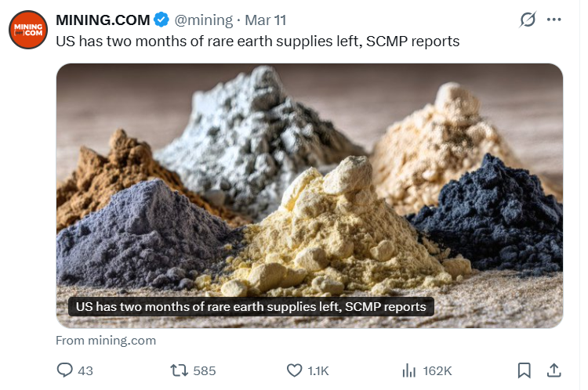Open the rare earth powders image
The height and width of the screenshot is (390, 588).
coord(309,180)
